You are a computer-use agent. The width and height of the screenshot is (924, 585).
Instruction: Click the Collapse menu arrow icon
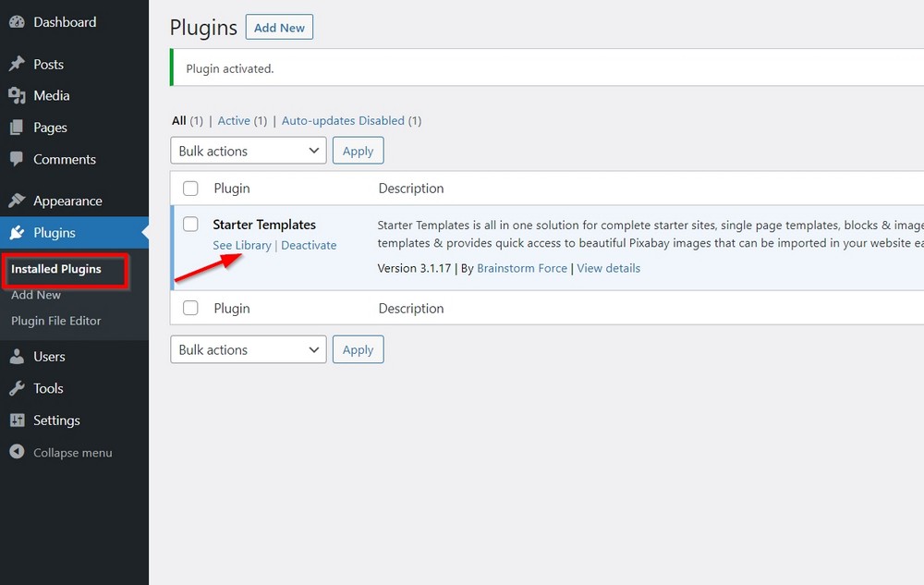pos(17,451)
